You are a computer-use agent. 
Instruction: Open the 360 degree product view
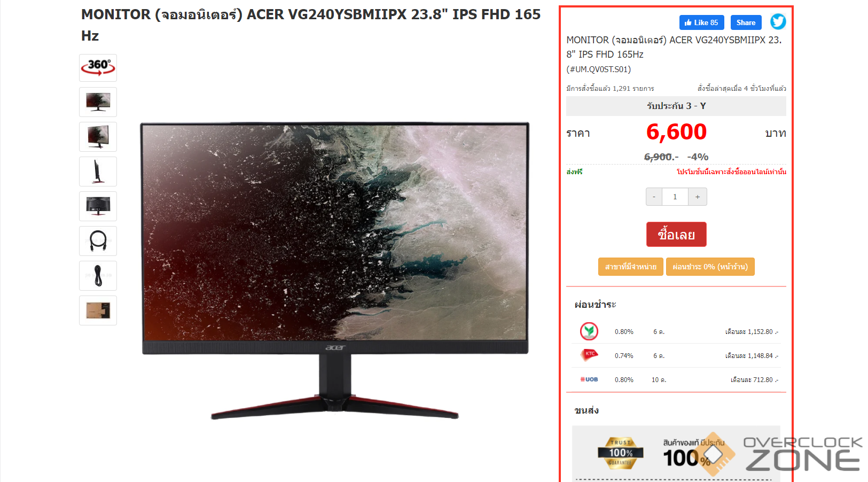(x=98, y=68)
